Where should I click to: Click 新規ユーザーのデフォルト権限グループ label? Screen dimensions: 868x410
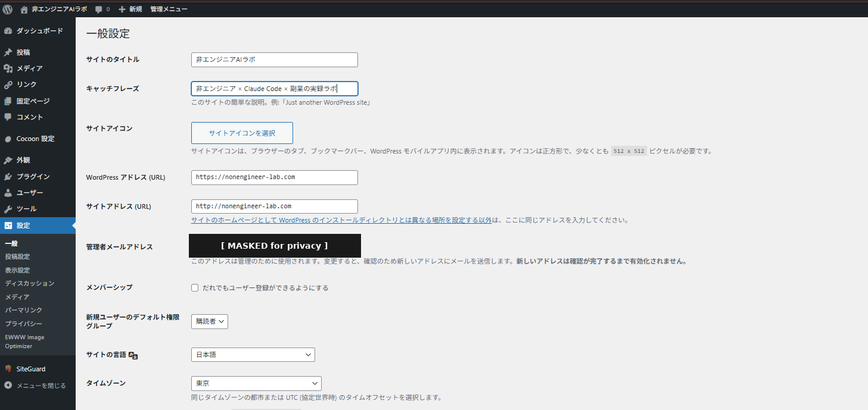(x=133, y=321)
